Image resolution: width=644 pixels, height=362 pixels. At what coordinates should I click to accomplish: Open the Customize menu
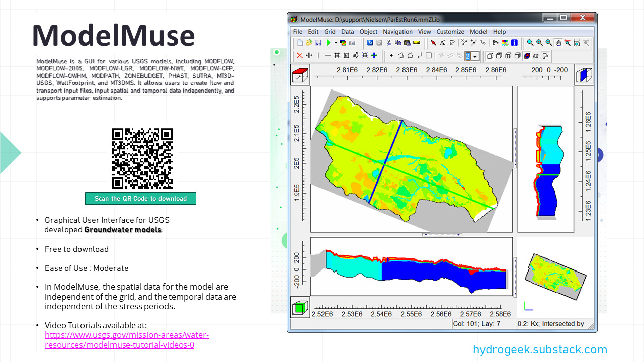[x=451, y=32]
